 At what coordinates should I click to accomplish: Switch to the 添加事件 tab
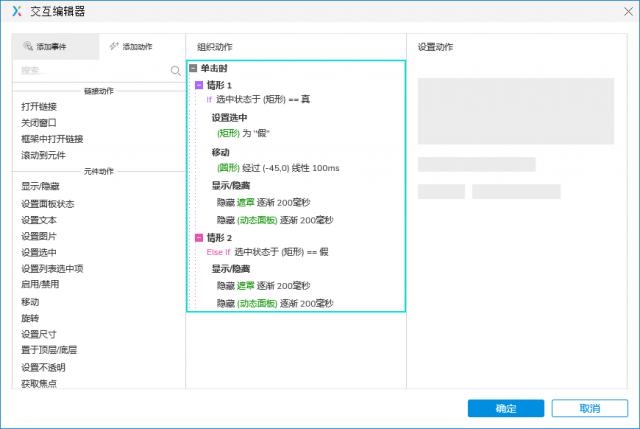pos(56,47)
